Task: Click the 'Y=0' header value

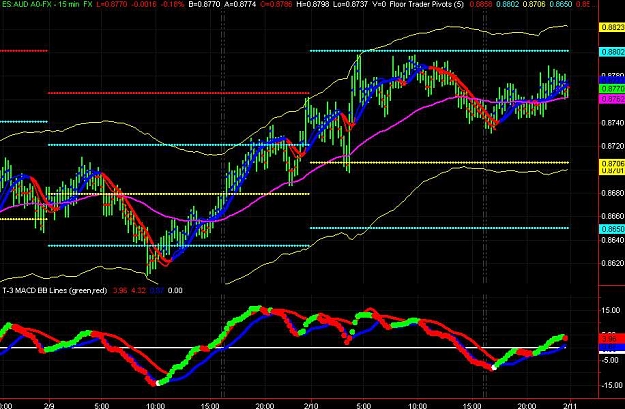Action: (379, 4)
